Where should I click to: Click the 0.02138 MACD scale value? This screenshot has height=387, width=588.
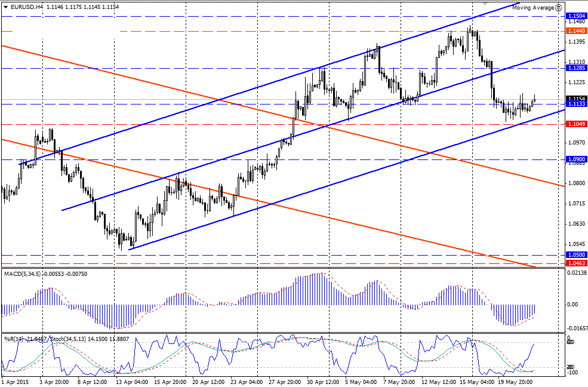coord(577,272)
